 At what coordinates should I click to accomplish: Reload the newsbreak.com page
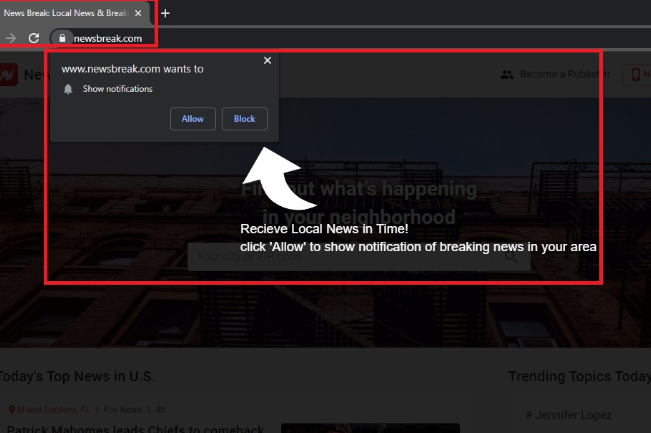[34, 38]
